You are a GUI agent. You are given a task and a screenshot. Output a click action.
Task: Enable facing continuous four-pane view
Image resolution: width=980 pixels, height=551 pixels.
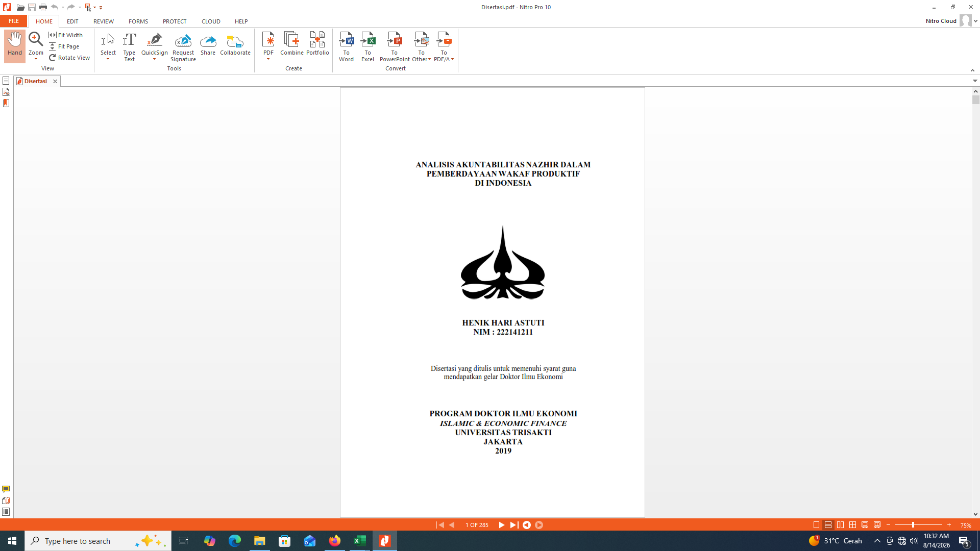pos(853,525)
